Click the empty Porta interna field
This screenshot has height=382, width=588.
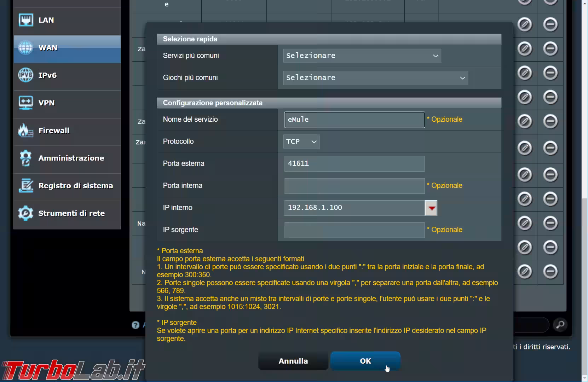coord(354,186)
